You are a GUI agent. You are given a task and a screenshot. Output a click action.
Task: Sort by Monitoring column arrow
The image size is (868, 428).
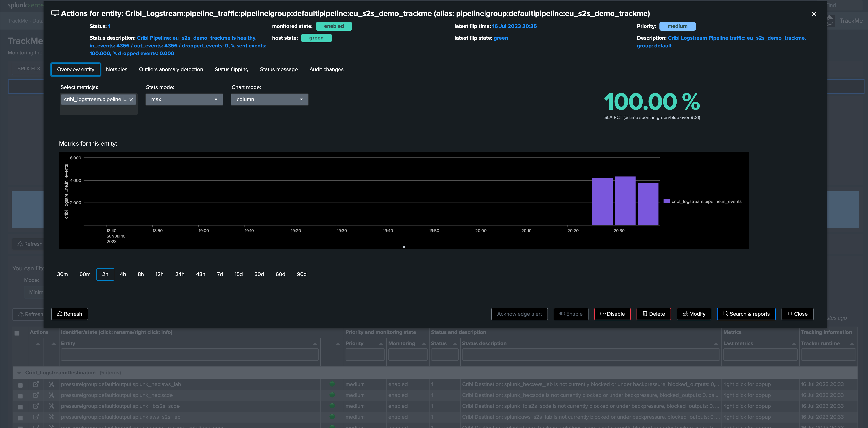click(424, 344)
